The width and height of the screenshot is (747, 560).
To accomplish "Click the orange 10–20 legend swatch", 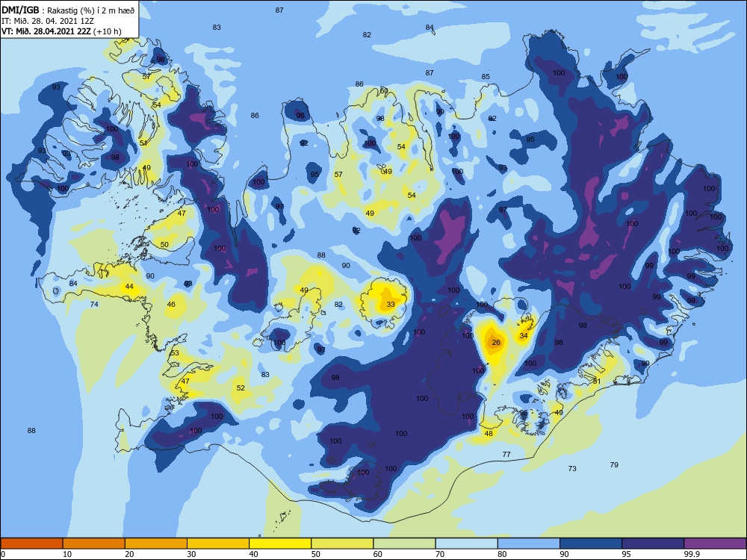I will click(x=94, y=544).
